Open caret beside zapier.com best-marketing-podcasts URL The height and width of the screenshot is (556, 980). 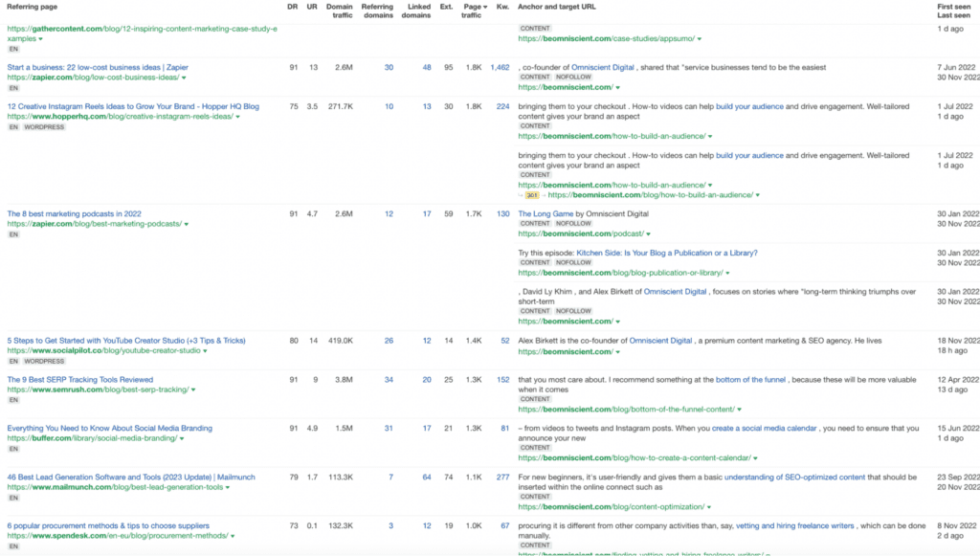[187, 224]
